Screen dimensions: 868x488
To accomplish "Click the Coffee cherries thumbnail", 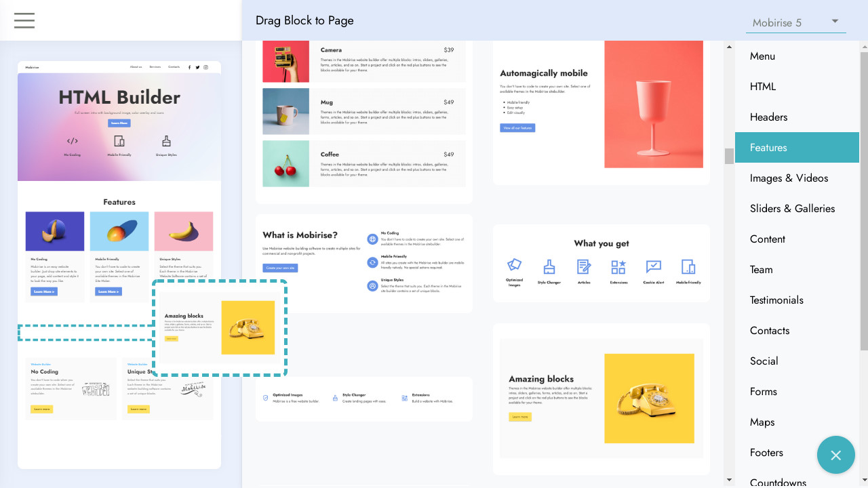I will point(285,163).
